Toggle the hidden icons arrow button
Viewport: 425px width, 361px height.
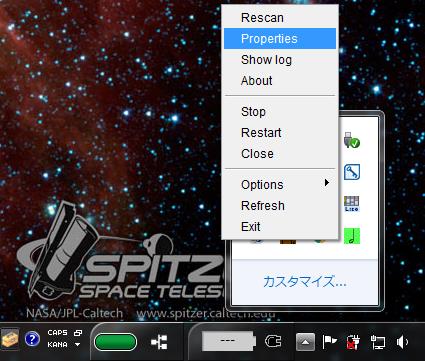(305, 342)
